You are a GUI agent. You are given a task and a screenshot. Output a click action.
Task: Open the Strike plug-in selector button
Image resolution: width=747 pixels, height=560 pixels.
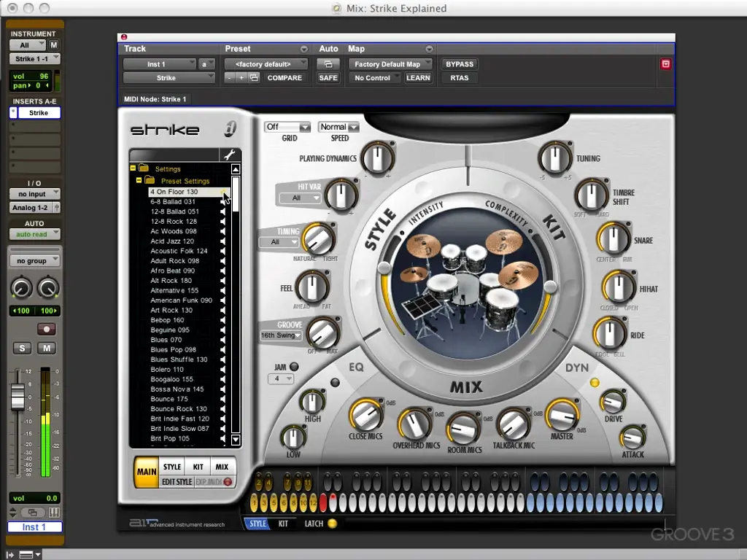point(169,77)
